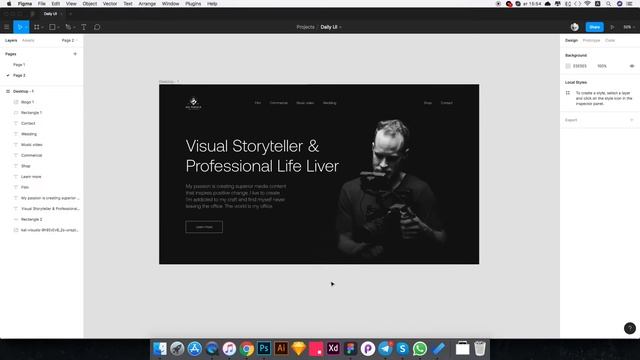Open the Edit menu
This screenshot has width=640, height=360.
56,4
